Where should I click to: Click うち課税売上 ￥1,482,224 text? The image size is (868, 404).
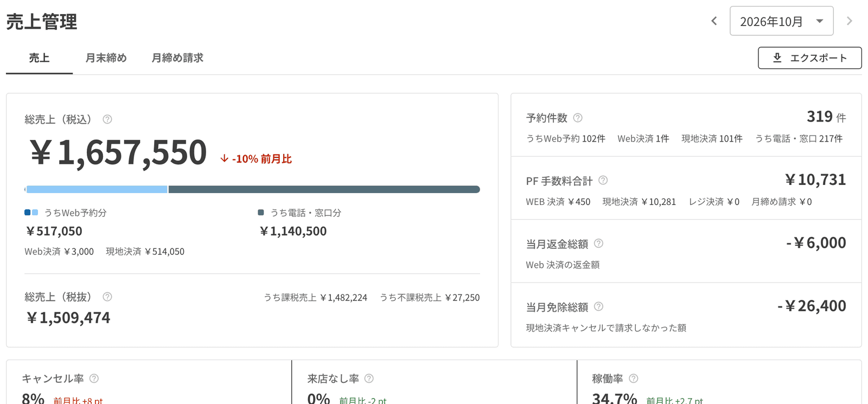coord(315,298)
